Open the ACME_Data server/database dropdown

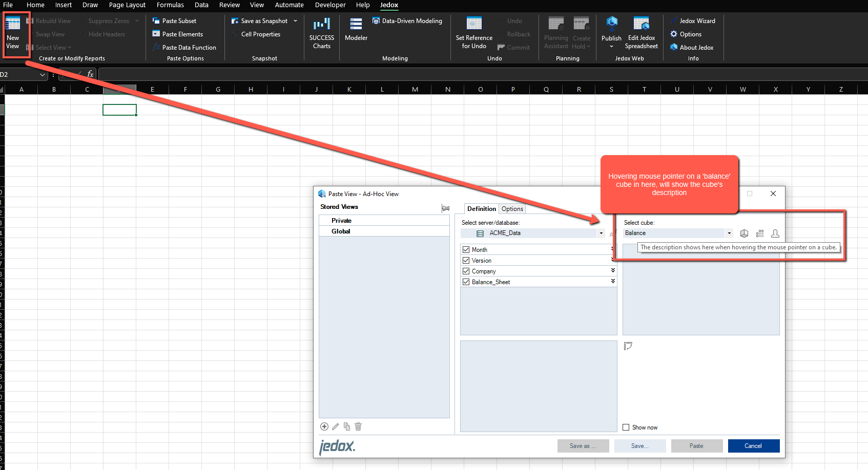tap(601, 233)
